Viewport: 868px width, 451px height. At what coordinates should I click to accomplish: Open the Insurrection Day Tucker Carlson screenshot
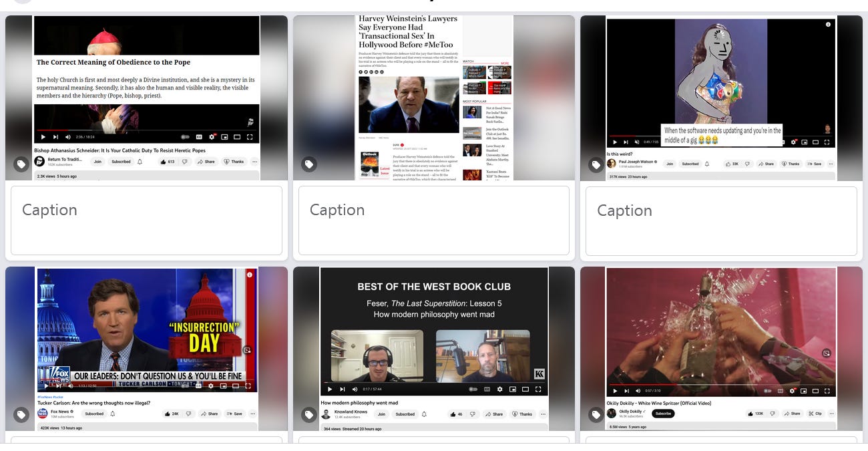coord(146,349)
